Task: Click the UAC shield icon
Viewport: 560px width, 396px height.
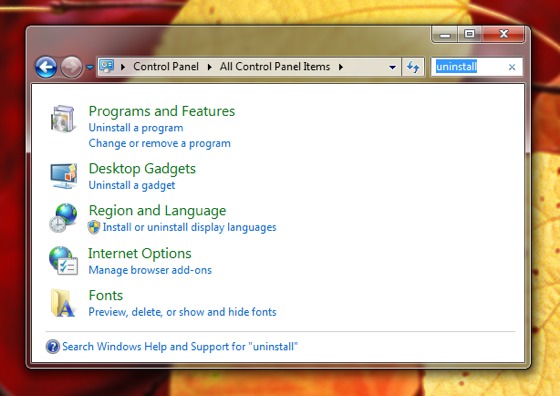Action: (x=94, y=227)
